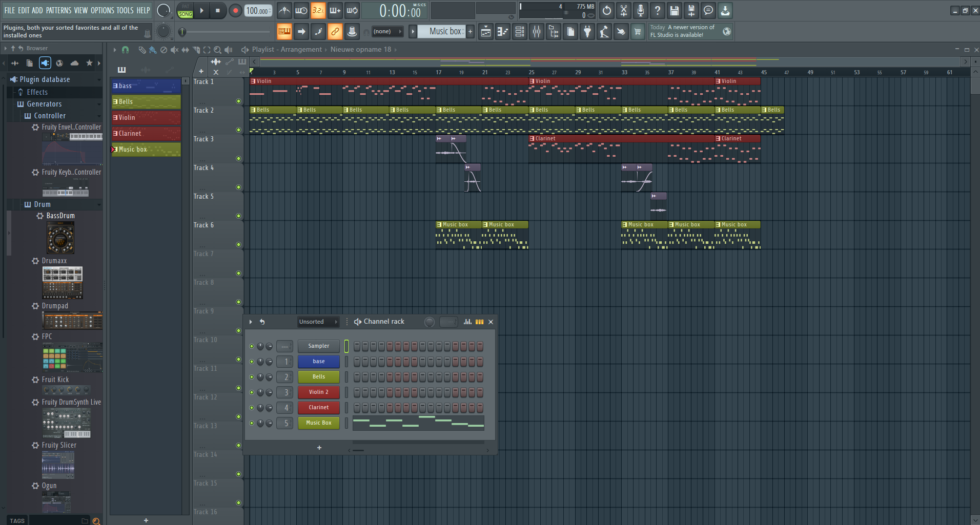Viewport: 980px width, 525px height.
Task: Click the Sampler channel button
Action: pos(319,346)
